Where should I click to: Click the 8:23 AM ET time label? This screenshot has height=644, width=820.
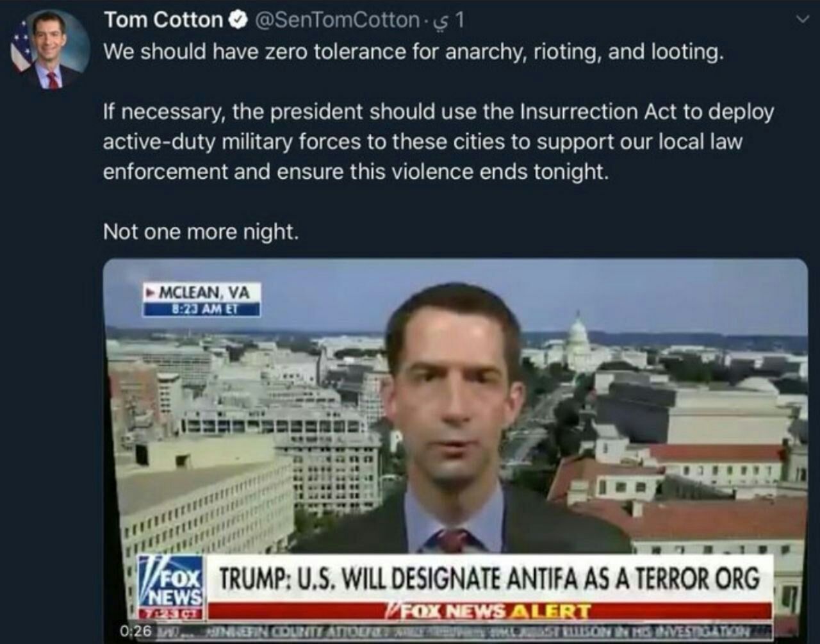[202, 310]
